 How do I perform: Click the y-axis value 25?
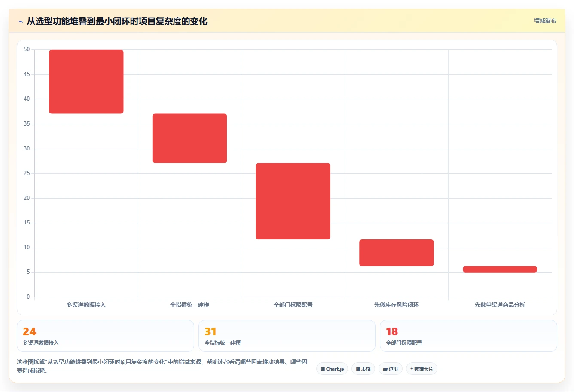pos(27,173)
